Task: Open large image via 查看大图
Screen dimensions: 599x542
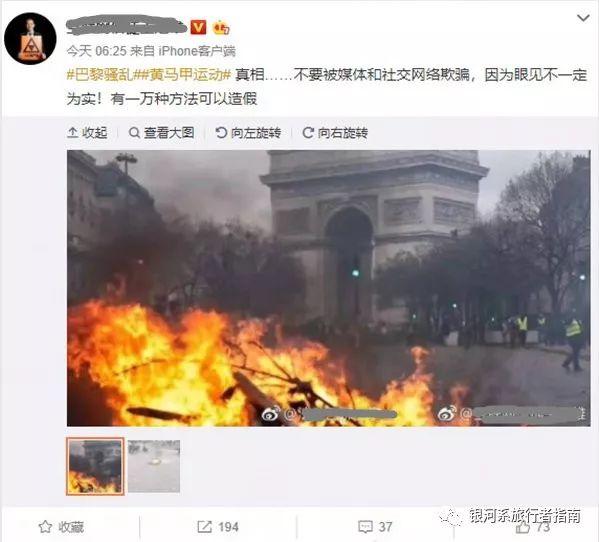Action: [161, 133]
